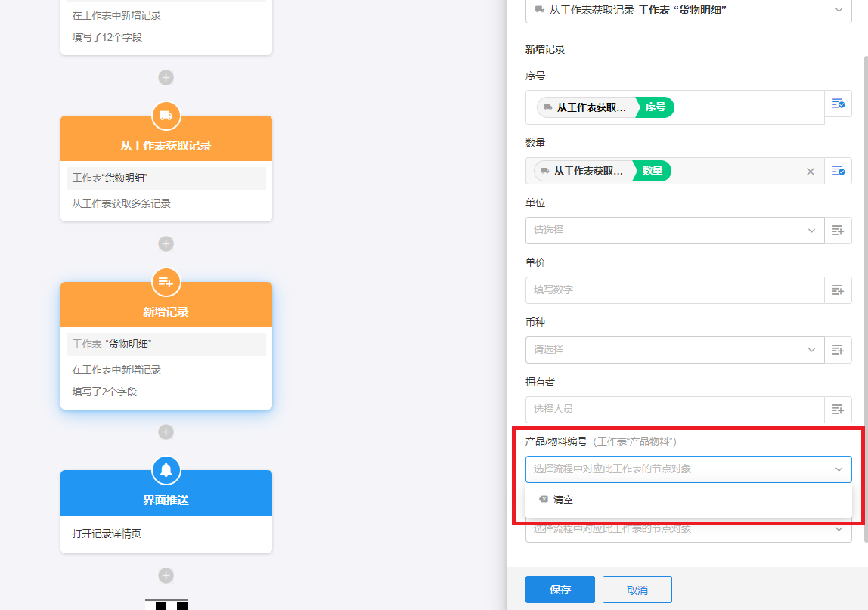
Task: Select the blue 界面推送 node header
Action: click(x=166, y=493)
